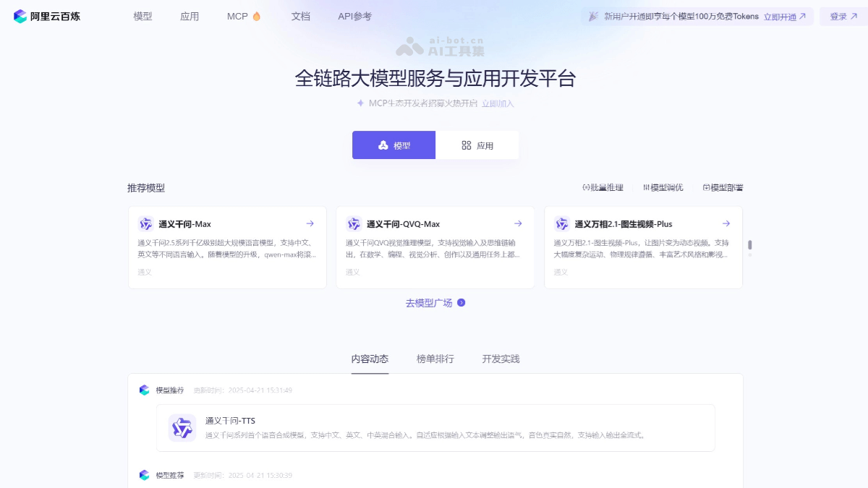868x488 pixels.
Task: Select the 模型 toggle option
Action: (x=393, y=145)
